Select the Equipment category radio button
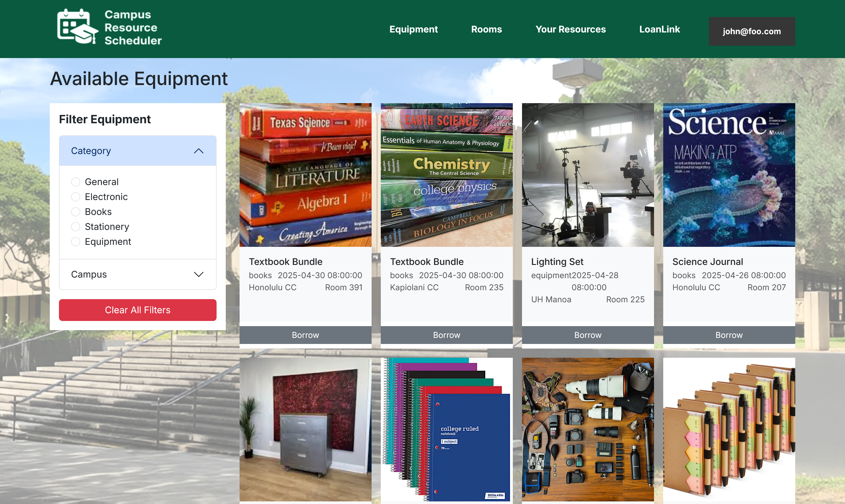This screenshot has height=504, width=845. [x=75, y=241]
